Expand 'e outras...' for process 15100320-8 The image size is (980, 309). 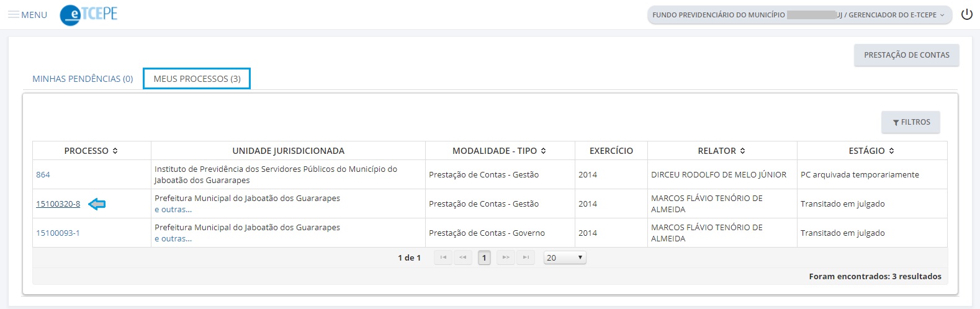[x=173, y=210]
